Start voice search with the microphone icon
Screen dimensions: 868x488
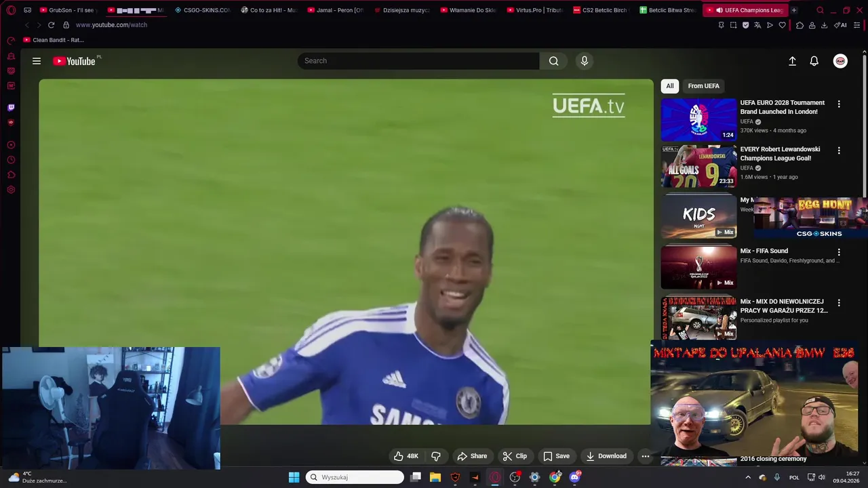click(585, 61)
